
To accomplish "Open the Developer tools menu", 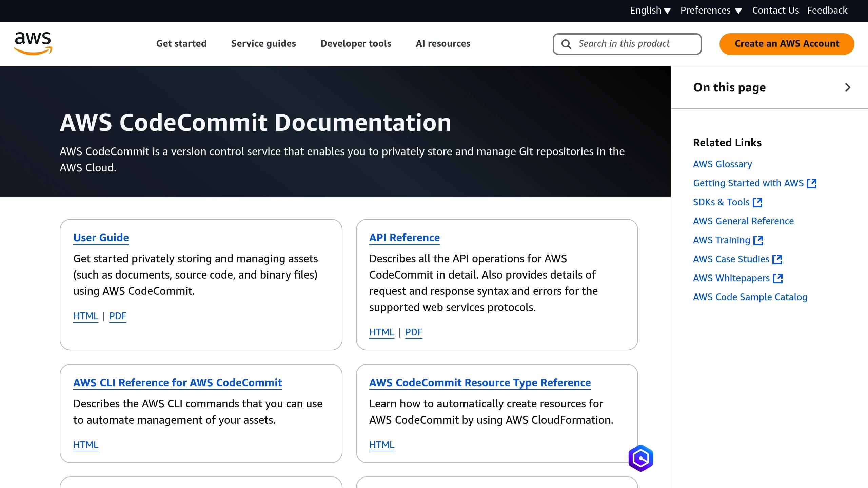I will click(356, 43).
